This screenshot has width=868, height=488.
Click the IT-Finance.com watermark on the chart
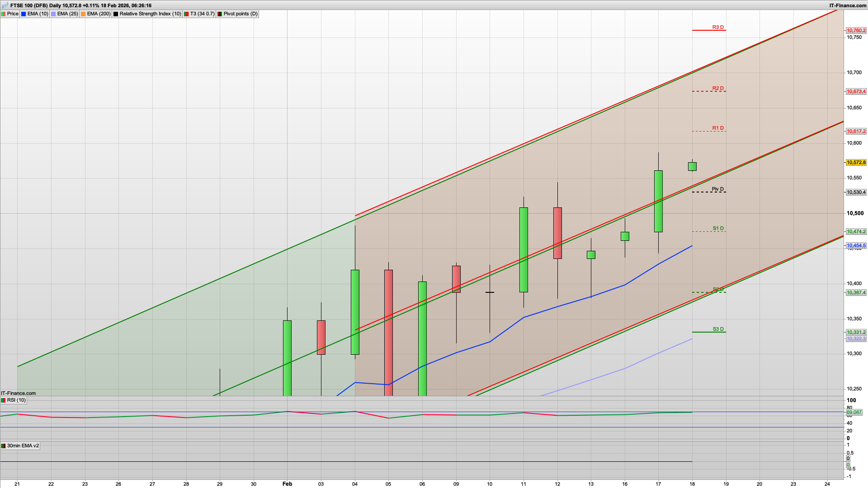(17, 393)
